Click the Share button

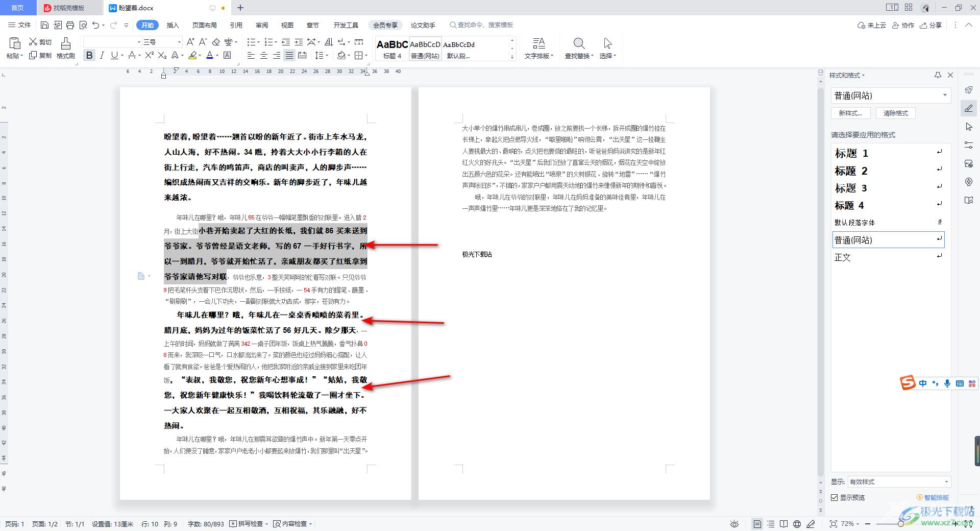(x=931, y=25)
